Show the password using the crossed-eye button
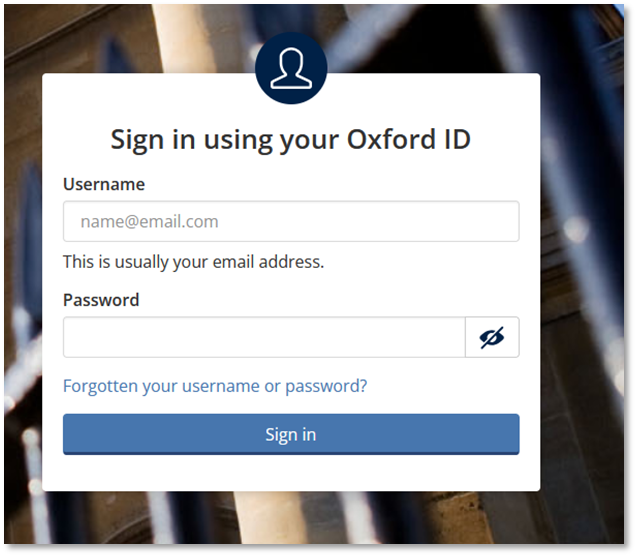This screenshot has height=557, width=637. (x=492, y=338)
